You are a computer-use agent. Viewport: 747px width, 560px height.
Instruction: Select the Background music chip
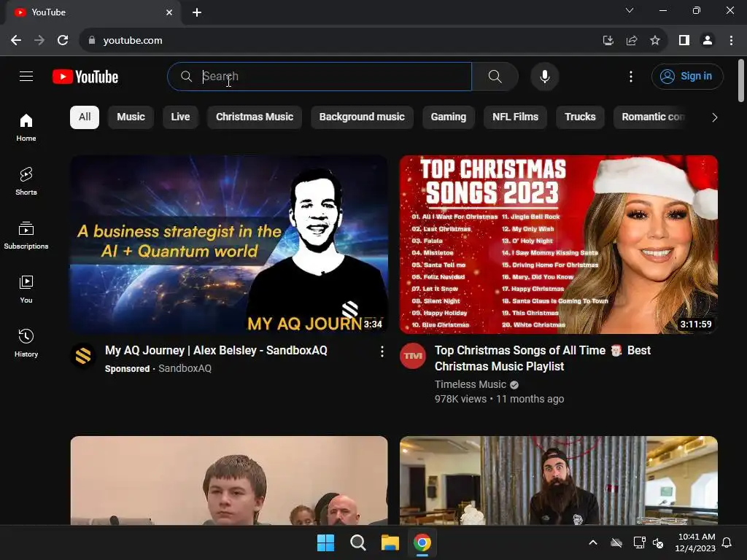[x=362, y=117]
